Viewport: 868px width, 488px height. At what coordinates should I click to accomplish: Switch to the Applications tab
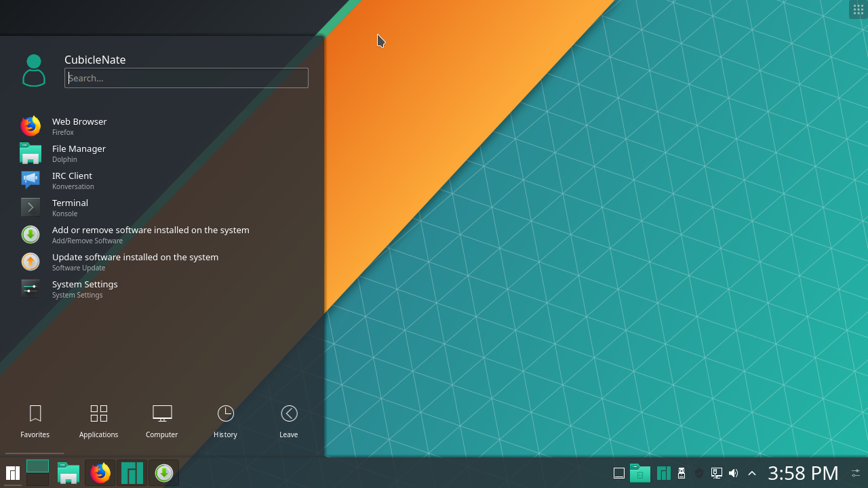98,420
